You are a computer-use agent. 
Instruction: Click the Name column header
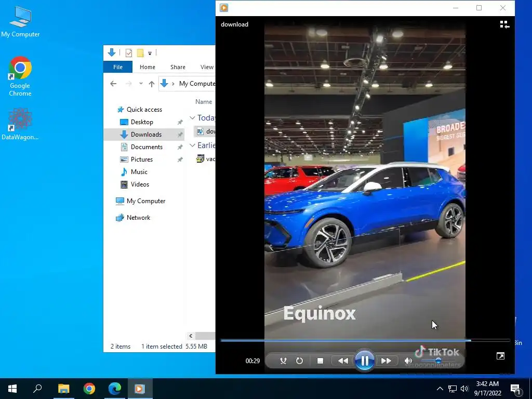coord(204,101)
